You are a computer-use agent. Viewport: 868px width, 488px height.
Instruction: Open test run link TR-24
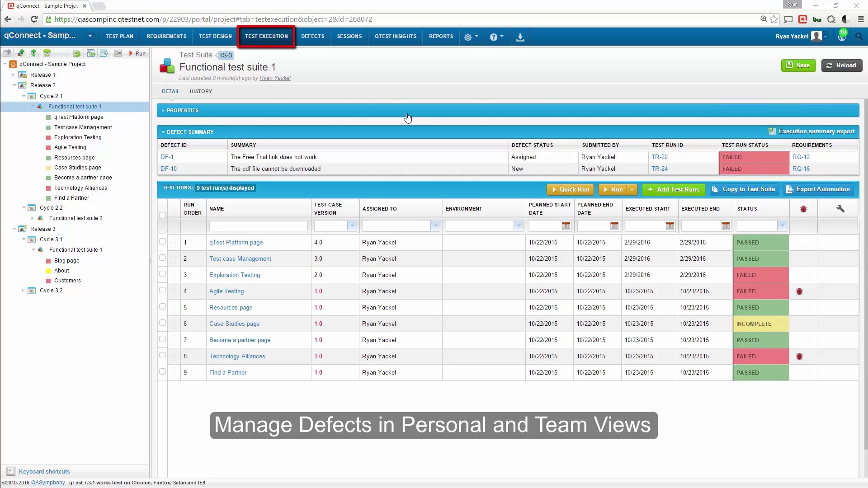[x=659, y=169]
